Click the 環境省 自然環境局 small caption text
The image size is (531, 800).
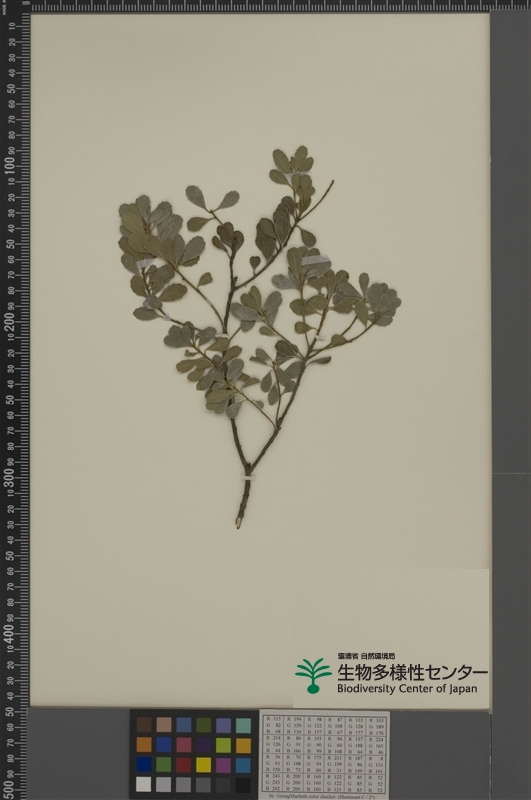click(x=366, y=656)
